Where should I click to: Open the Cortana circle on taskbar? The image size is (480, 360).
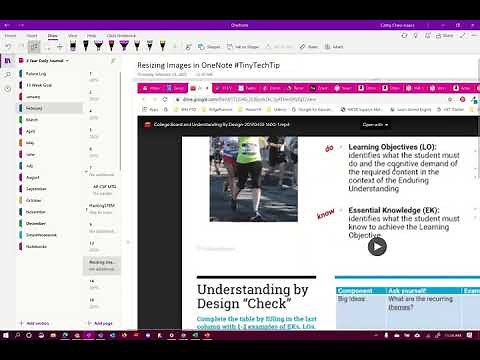pyautogui.click(x=29, y=335)
